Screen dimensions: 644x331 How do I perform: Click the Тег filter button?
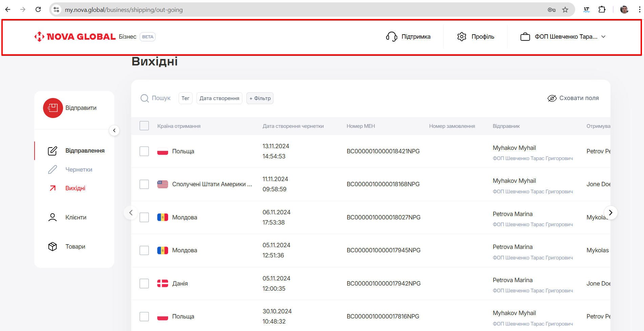[x=185, y=98]
